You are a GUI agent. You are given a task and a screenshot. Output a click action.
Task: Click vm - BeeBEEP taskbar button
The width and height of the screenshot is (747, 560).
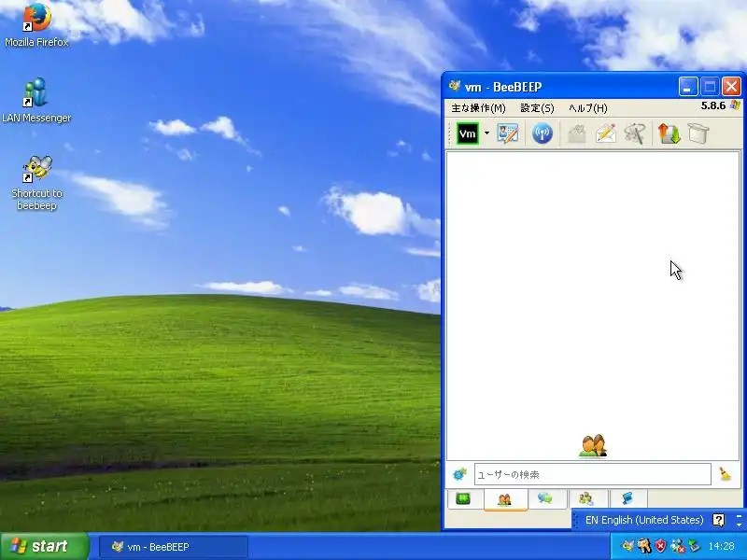coord(174,547)
